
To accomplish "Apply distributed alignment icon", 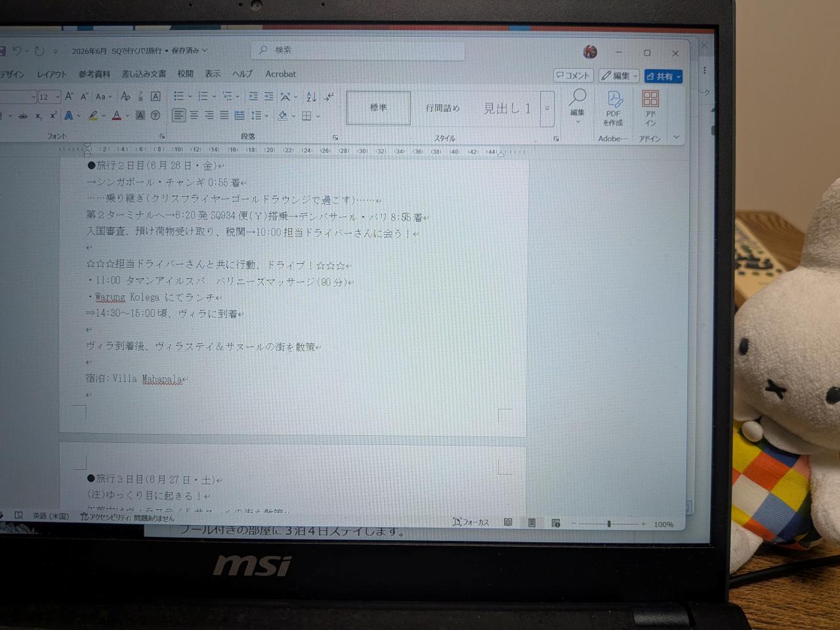I will tap(240, 115).
